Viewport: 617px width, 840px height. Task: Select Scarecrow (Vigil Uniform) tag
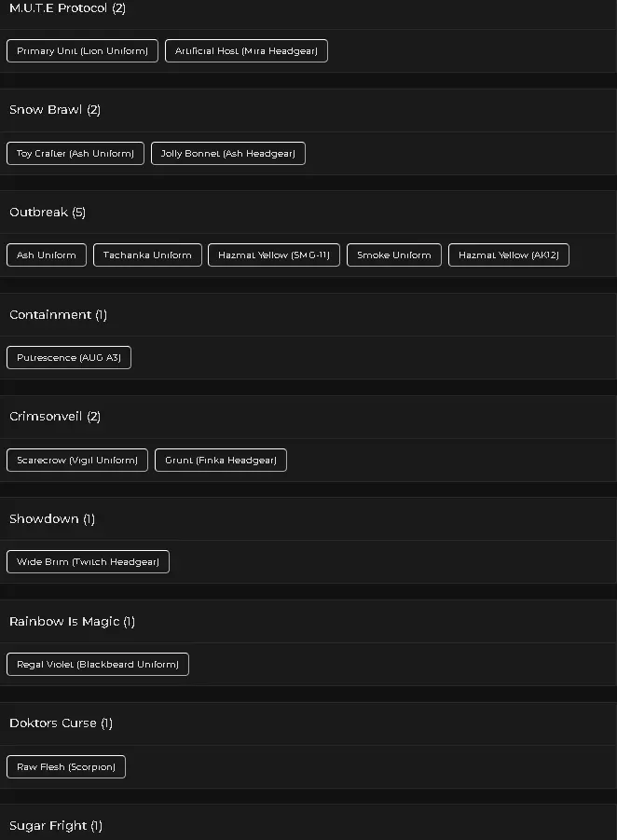77,461
